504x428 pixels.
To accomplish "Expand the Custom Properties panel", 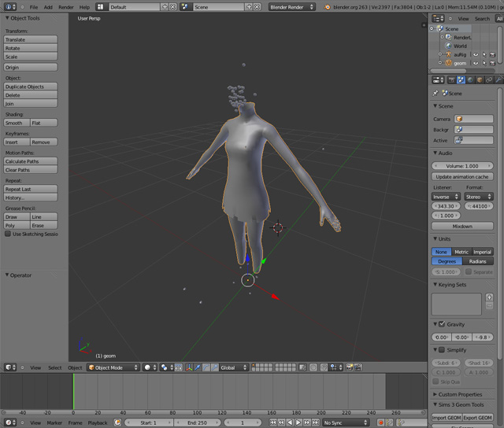I will pyautogui.click(x=435, y=394).
